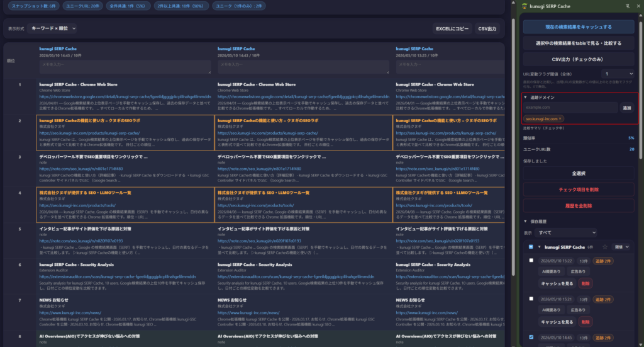Viewport: 644px width, 347px height.
Task: Click the example.com tracked domain input
Action: click(570, 108)
